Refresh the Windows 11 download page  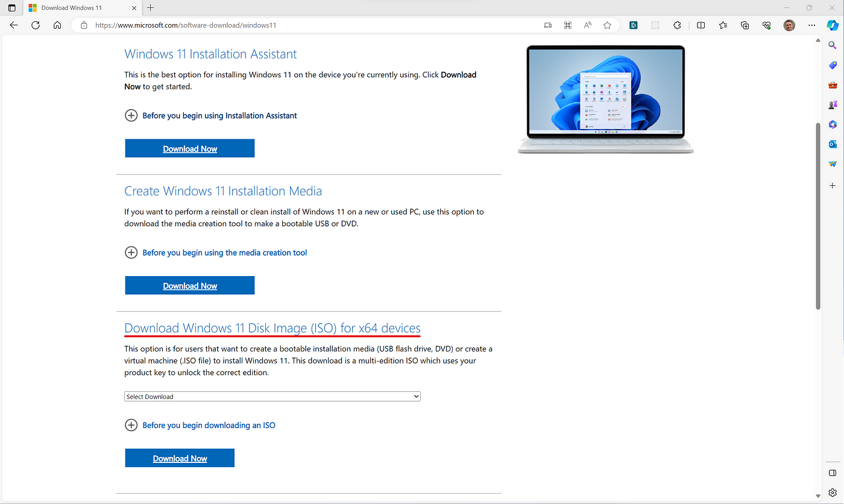point(36,25)
